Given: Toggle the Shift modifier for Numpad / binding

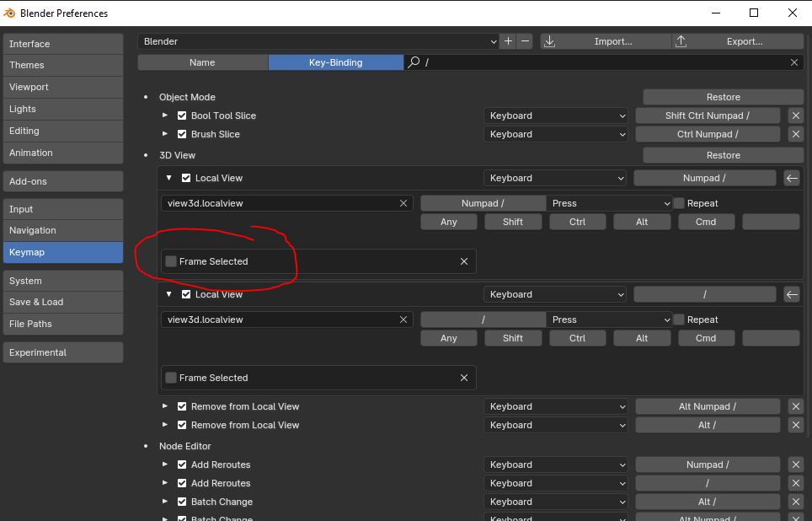Looking at the screenshot, I should (x=512, y=222).
